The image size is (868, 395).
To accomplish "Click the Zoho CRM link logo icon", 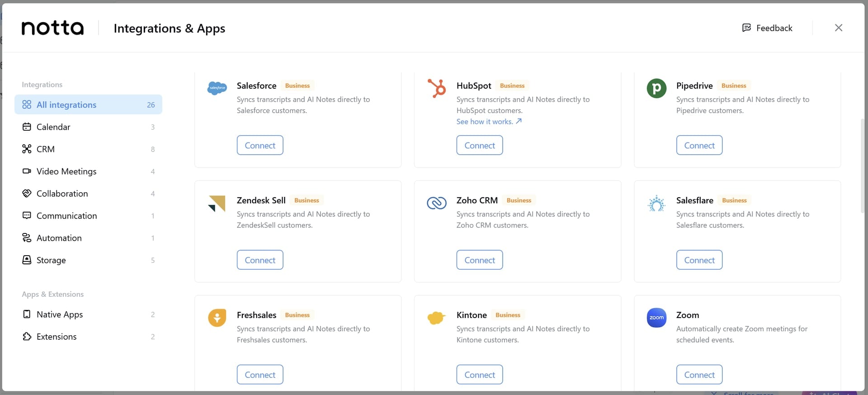I will tap(437, 203).
